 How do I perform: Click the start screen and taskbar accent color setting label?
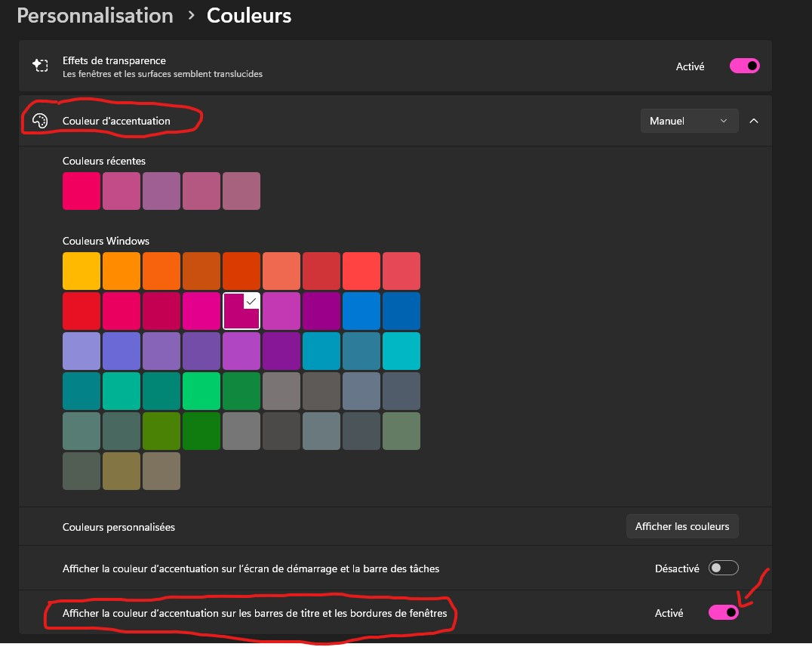pyautogui.click(x=251, y=568)
